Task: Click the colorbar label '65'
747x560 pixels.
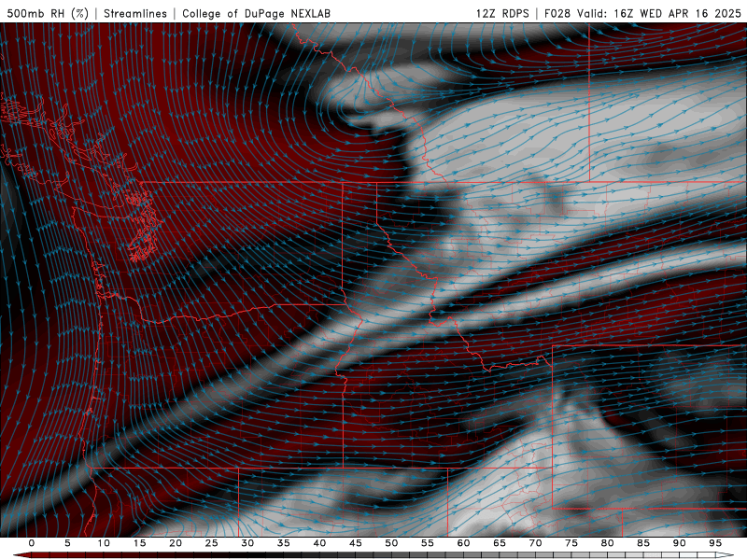Action: point(500,543)
